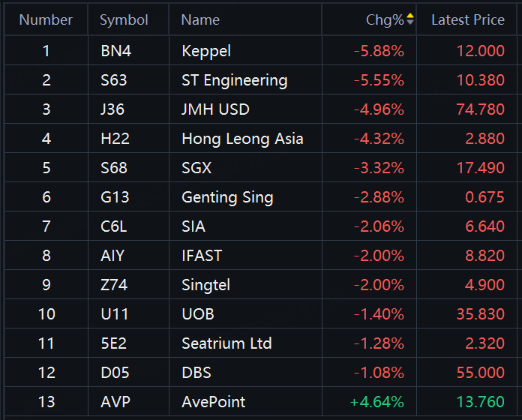Screen dimensions: 522x420
Task: Open the Keppel stock row
Action: tap(206, 51)
